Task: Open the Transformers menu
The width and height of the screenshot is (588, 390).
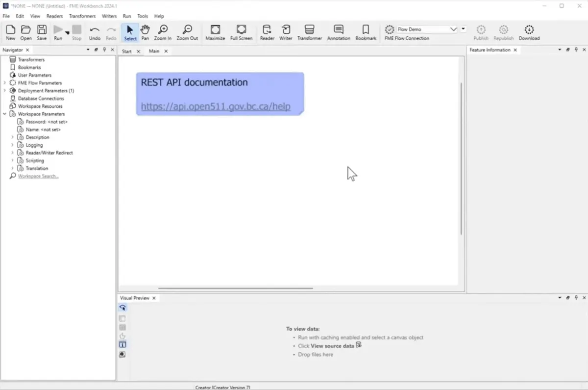Action: [x=82, y=16]
